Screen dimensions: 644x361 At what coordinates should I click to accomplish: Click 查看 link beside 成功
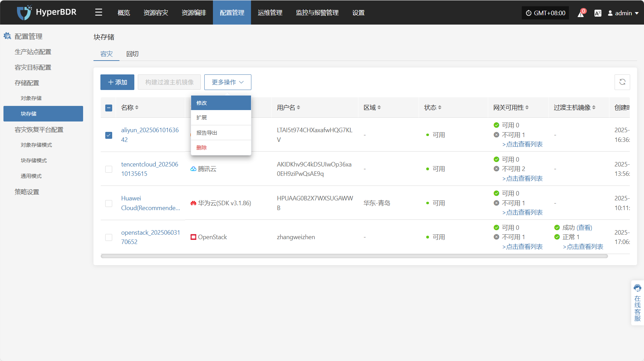coord(584,227)
